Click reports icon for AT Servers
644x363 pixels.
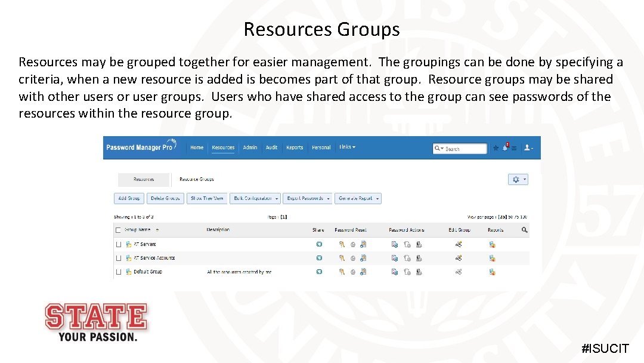pyautogui.click(x=492, y=245)
